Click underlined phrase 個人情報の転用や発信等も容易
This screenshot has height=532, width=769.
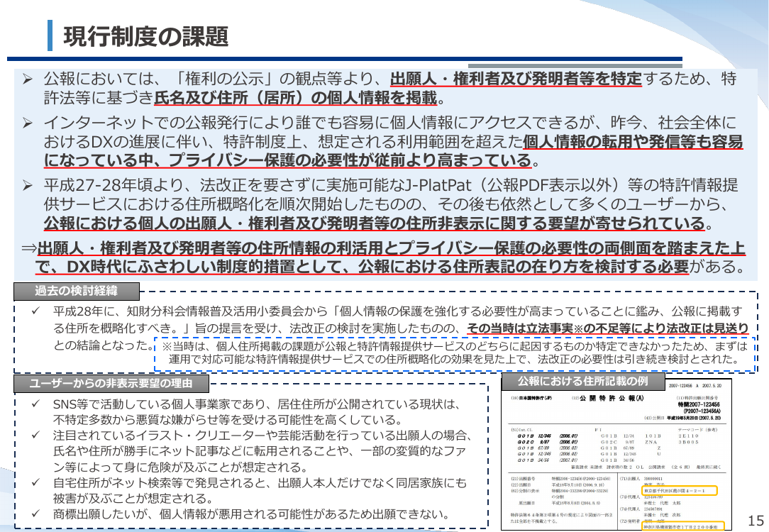click(x=633, y=142)
